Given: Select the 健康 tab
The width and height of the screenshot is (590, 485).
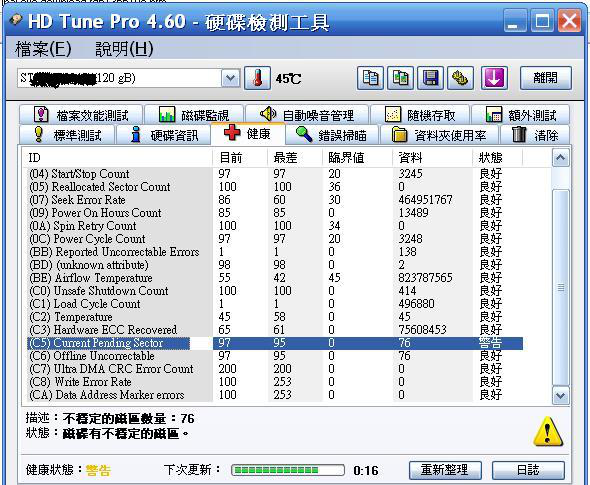Looking at the screenshot, I should (248, 134).
